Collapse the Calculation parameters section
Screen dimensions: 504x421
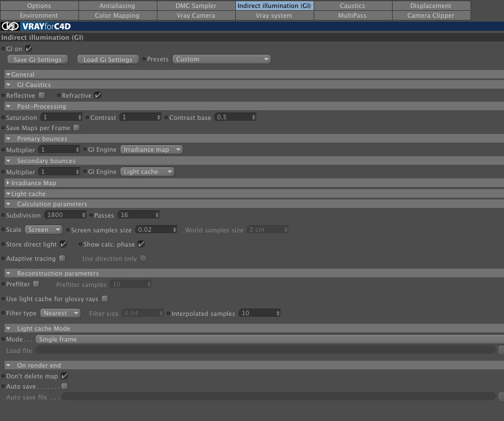tap(9, 204)
